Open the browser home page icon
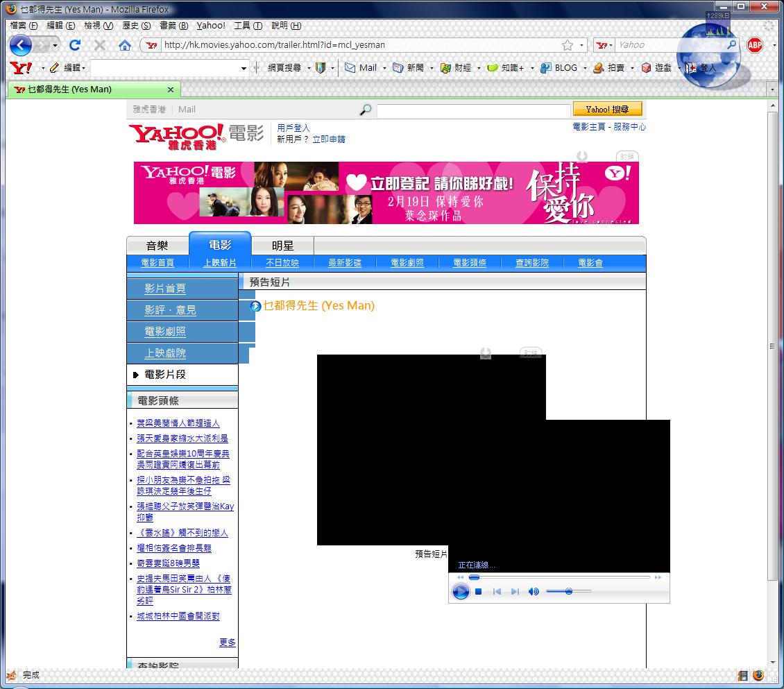The width and height of the screenshot is (784, 689). coord(124,46)
